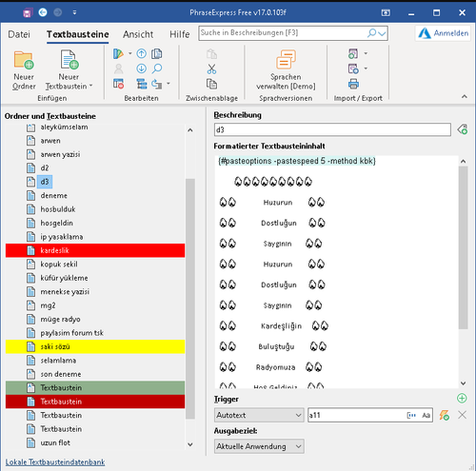Expand the first Import / Export dropdown arrow

click(x=366, y=53)
